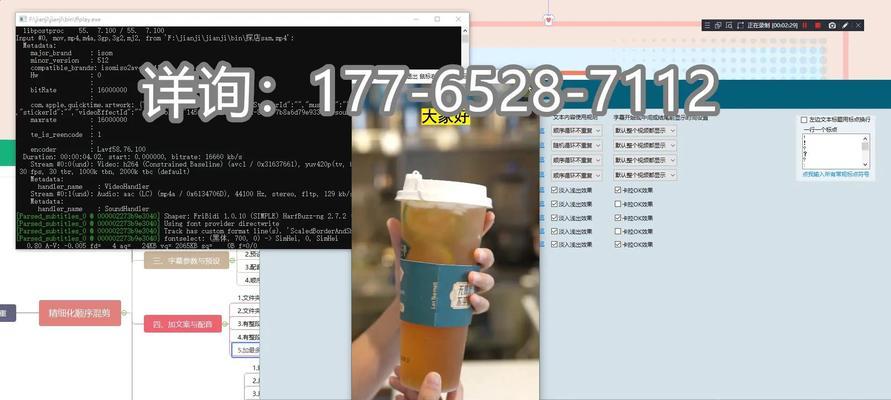Open the topmost 顺序循环不重复 dropdown
Screen dimensions: 891x400
(577, 131)
